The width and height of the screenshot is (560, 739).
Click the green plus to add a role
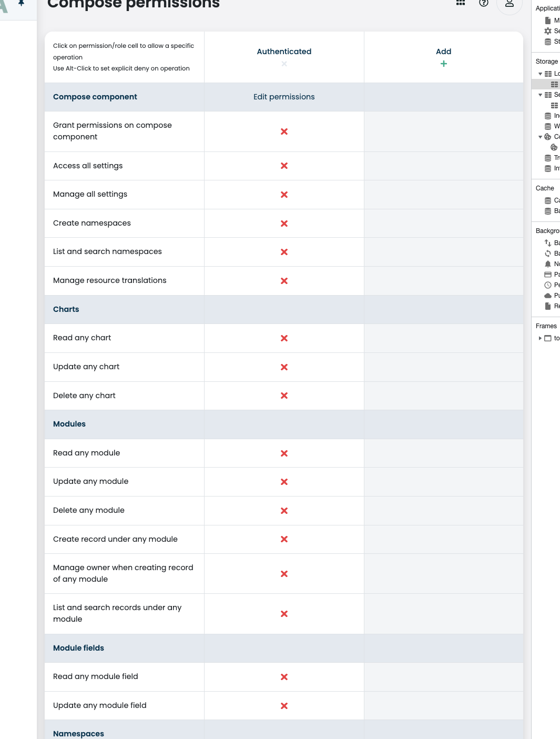coord(443,64)
